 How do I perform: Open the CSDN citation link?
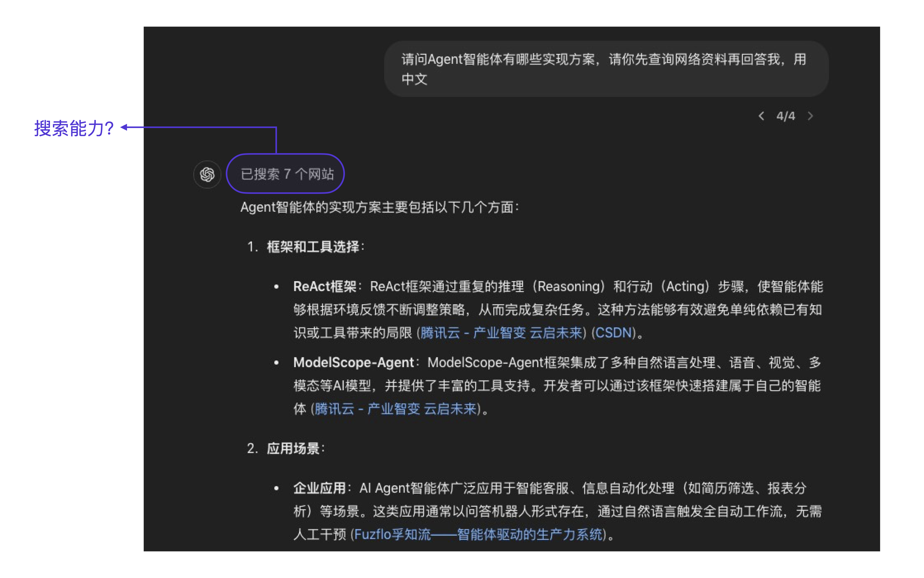613,333
